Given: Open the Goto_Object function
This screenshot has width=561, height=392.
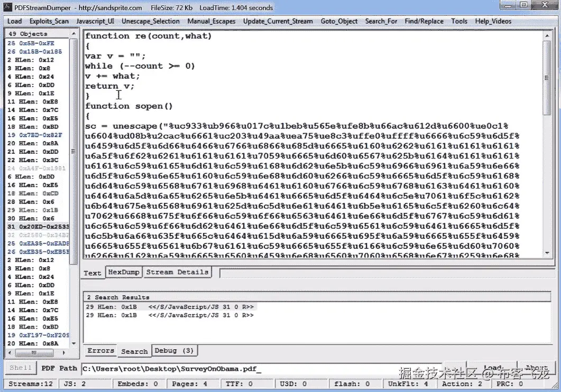Looking at the screenshot, I should tap(339, 21).
